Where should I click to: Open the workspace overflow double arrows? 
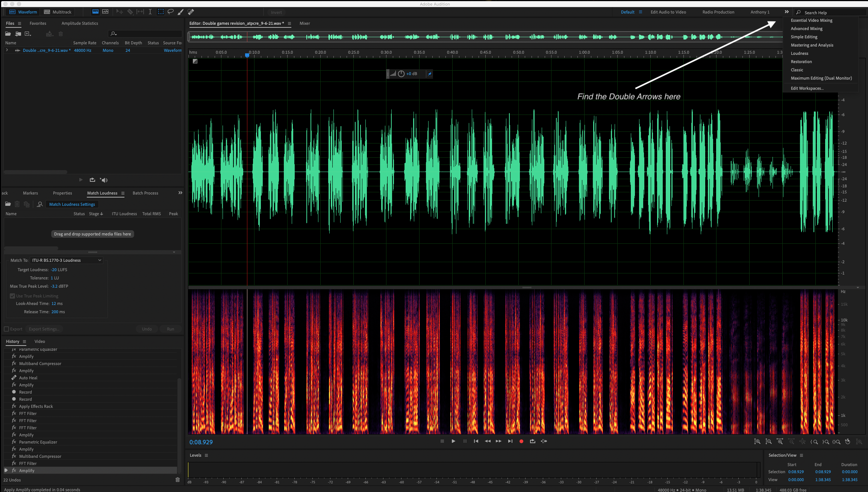coord(786,12)
